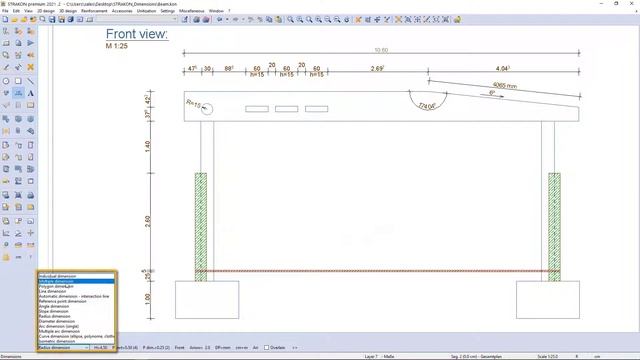
Task: Expand the >> button in the options bar
Action: [295, 347]
